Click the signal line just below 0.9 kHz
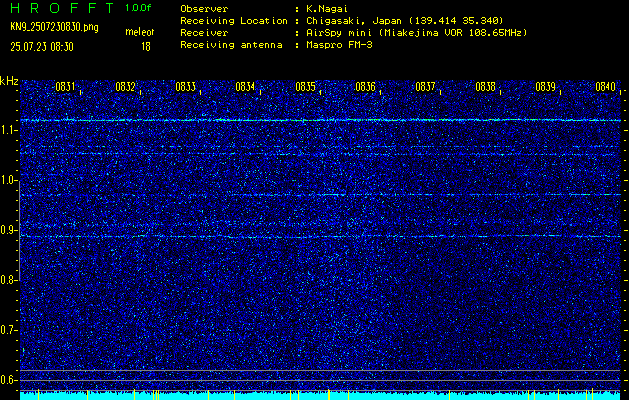The image size is (629, 400). click(x=321, y=237)
